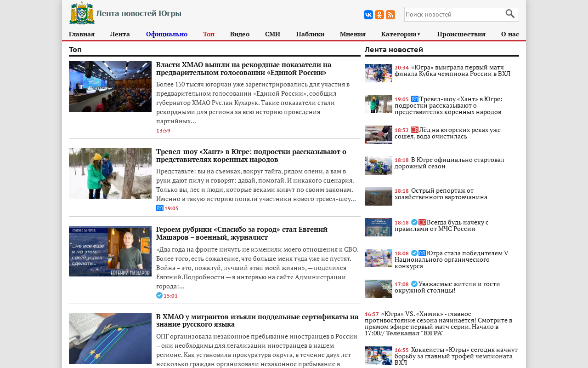588x368 pixels.
Task: Click the search magnifier icon
Action: click(x=510, y=14)
